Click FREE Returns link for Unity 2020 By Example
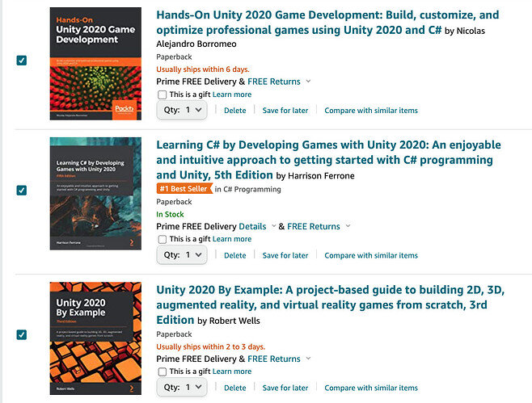The height and width of the screenshot is (403, 532). pyautogui.click(x=274, y=359)
